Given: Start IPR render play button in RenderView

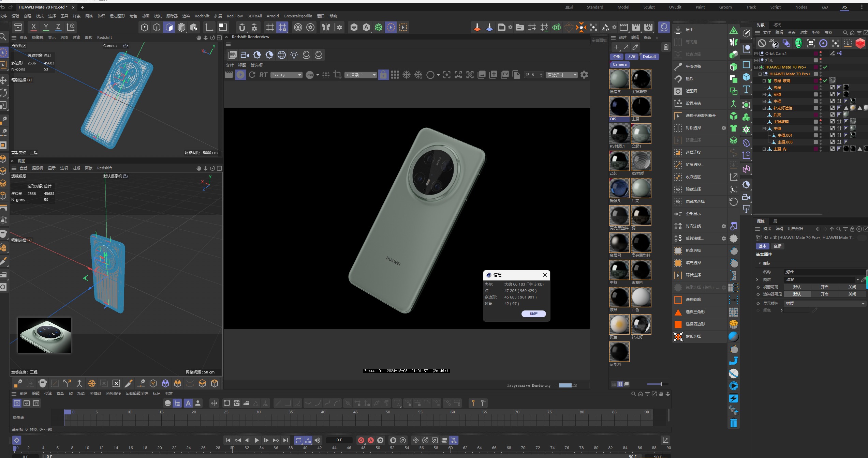Looking at the screenshot, I should [240, 75].
